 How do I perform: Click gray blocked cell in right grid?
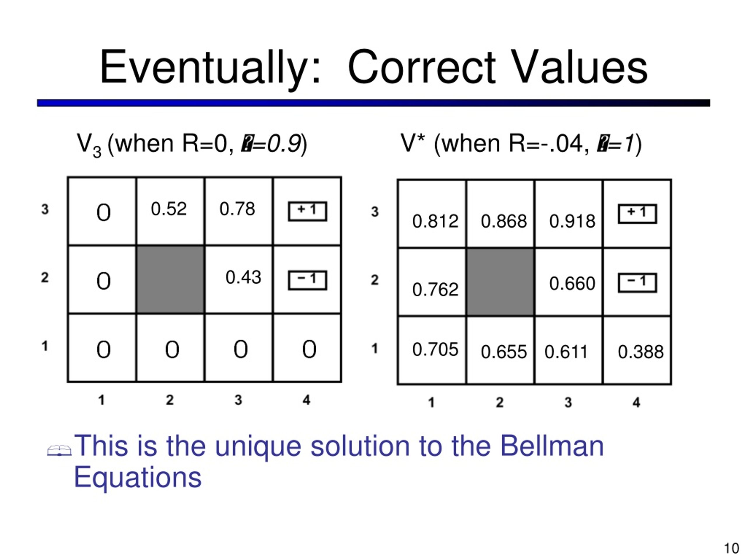500,282
